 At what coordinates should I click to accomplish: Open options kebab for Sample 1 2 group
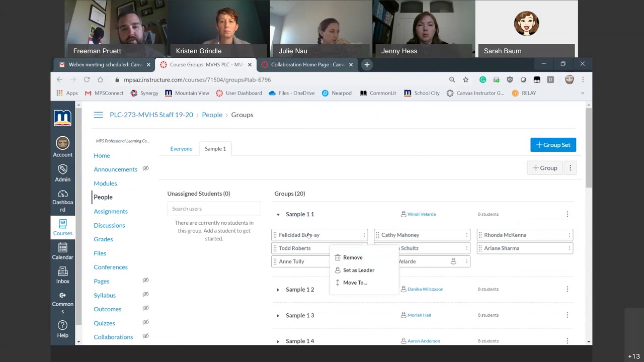(x=567, y=289)
